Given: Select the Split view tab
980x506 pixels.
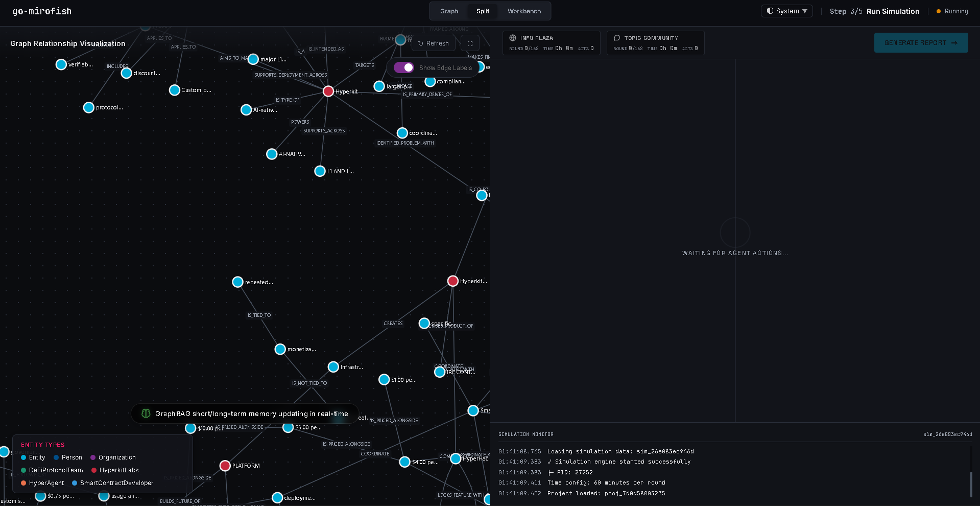Looking at the screenshot, I should (483, 11).
